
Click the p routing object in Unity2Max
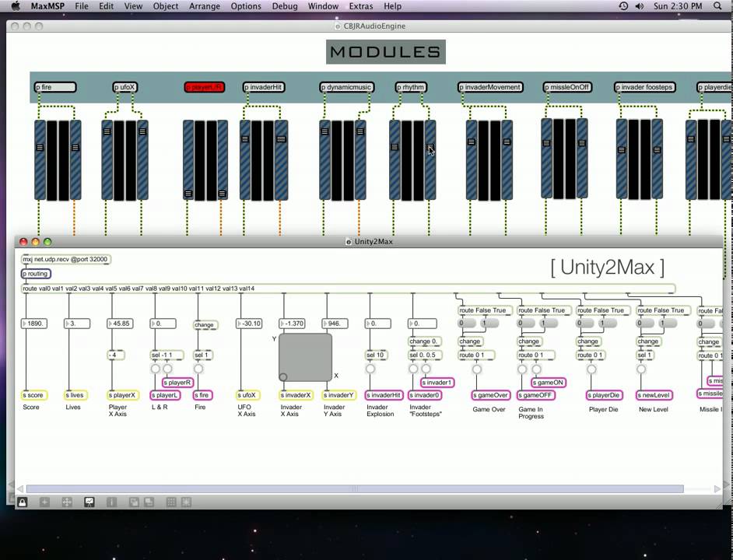coord(36,274)
